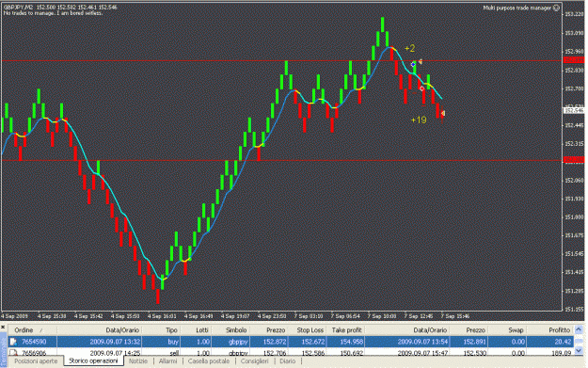Click the stop loss value 152.586
The width and height of the screenshot is (588, 368).
313,353
